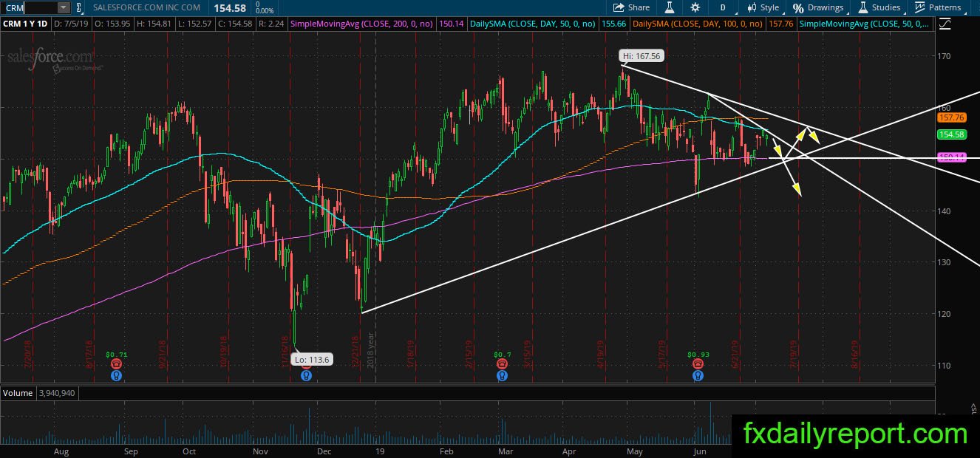Click the blue earnings bulb under $0.7
Image resolution: width=980 pixels, height=458 pixels.
point(503,375)
